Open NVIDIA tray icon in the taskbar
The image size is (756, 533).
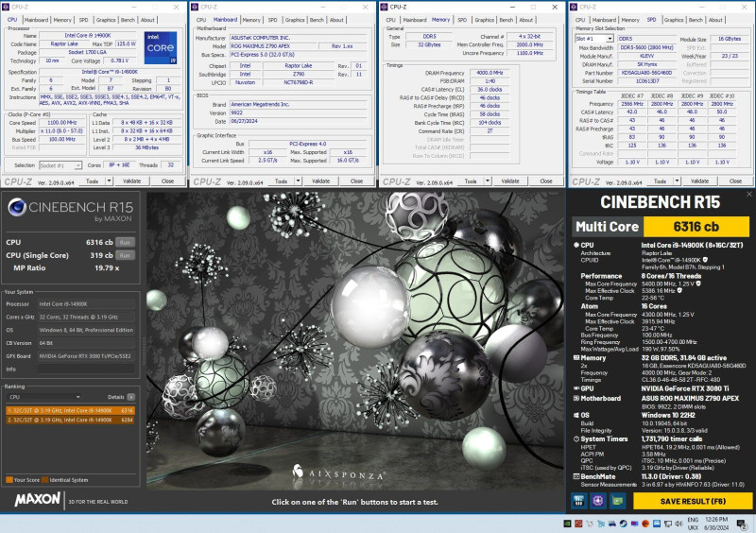(x=568, y=524)
